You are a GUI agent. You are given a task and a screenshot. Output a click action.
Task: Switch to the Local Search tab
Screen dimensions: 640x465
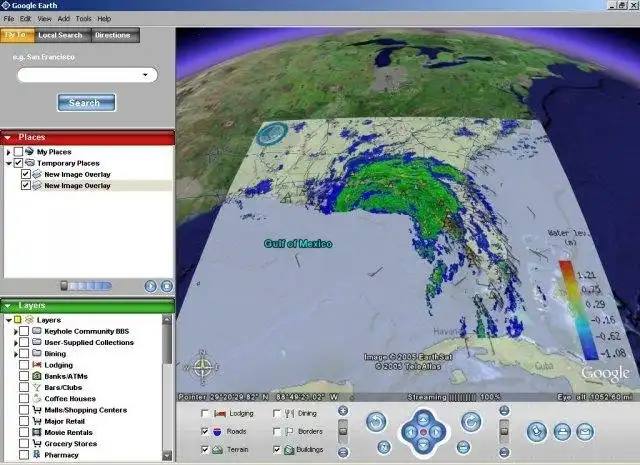(60, 35)
